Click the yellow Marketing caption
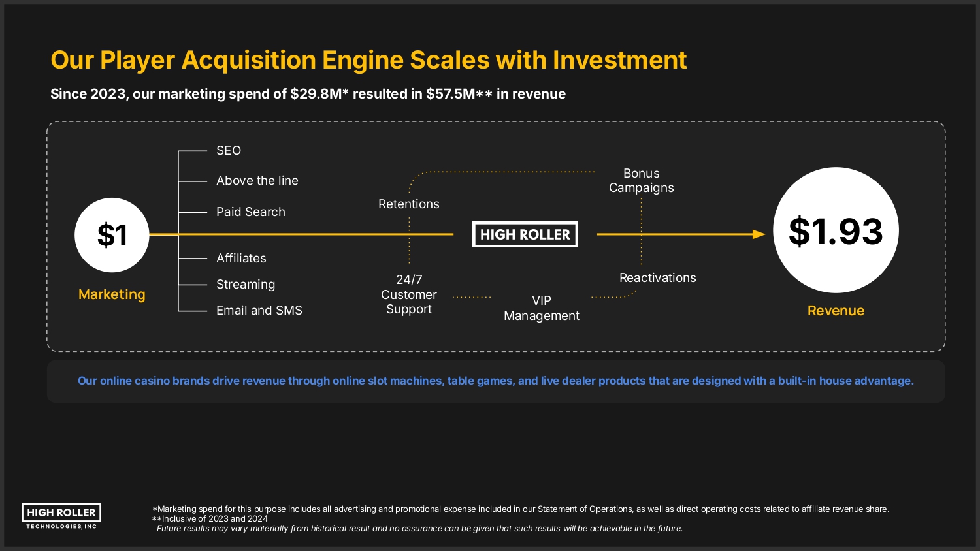The height and width of the screenshot is (551, 980). coord(112,294)
